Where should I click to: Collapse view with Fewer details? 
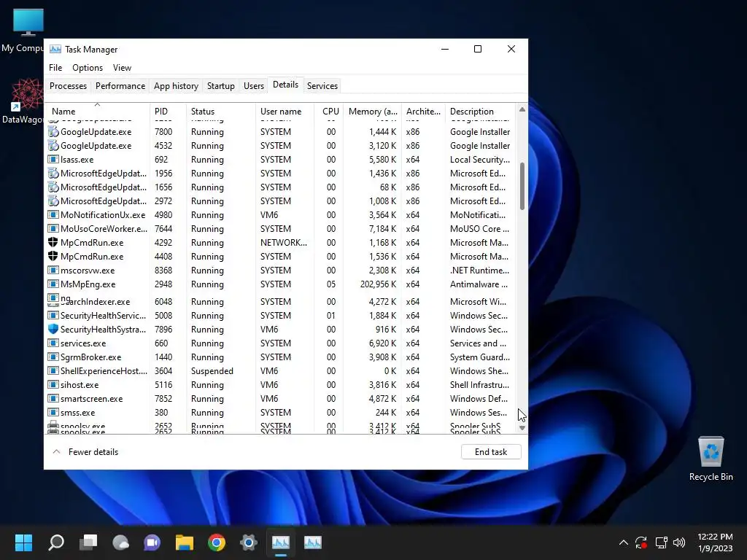coord(85,452)
